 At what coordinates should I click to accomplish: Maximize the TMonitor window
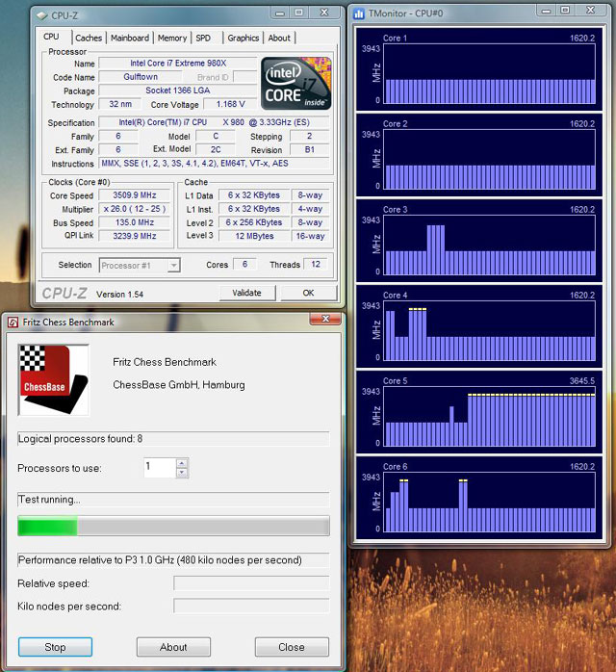565,11
